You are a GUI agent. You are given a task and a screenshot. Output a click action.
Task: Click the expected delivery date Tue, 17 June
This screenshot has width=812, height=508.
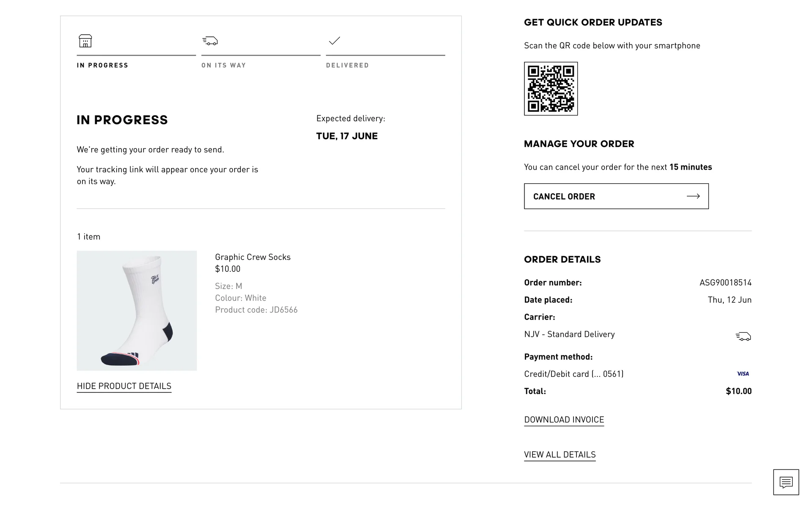tap(347, 136)
